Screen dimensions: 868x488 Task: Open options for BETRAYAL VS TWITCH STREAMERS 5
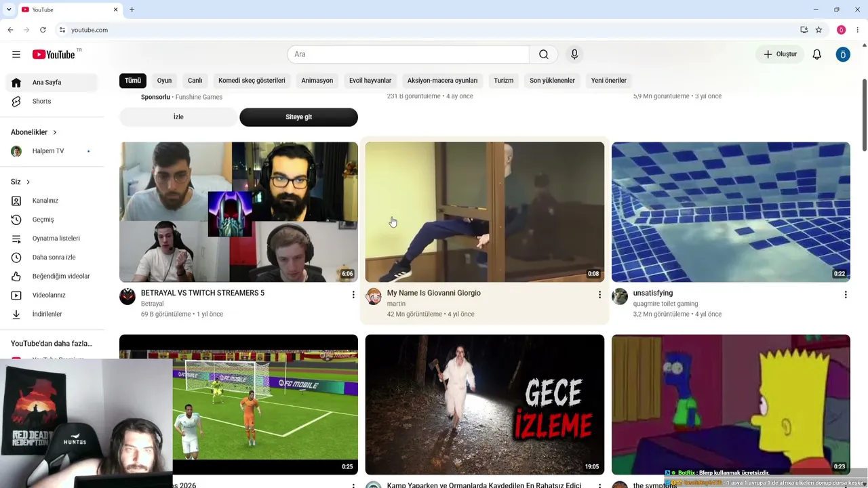tap(353, 295)
